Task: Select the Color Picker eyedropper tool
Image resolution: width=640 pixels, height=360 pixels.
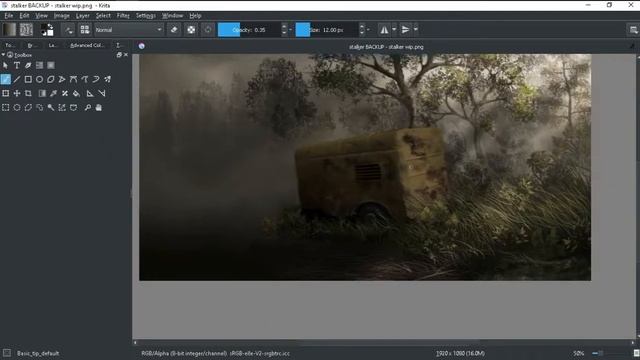Action: pos(53,93)
